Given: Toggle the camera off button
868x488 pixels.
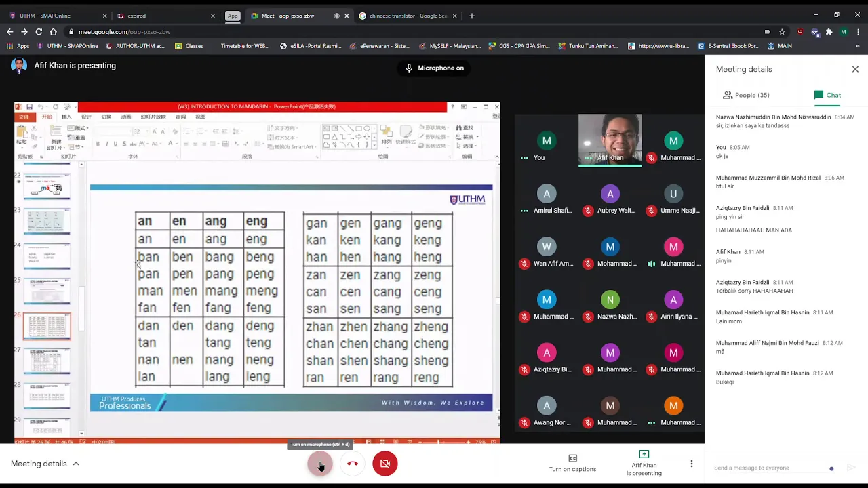Looking at the screenshot, I should [x=385, y=464].
